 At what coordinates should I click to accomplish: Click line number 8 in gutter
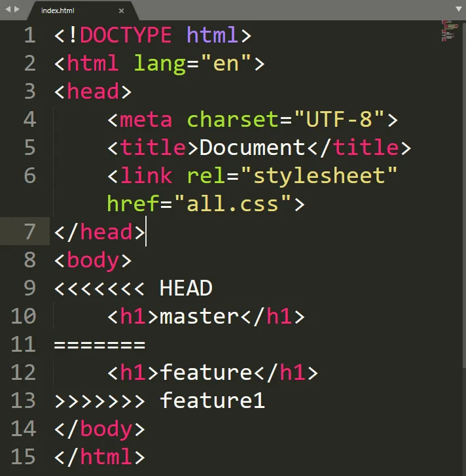(29, 260)
